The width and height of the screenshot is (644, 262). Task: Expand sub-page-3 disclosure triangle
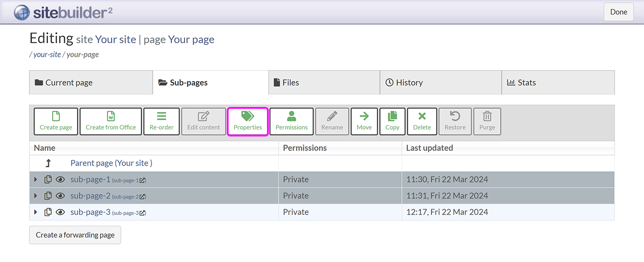(x=36, y=212)
